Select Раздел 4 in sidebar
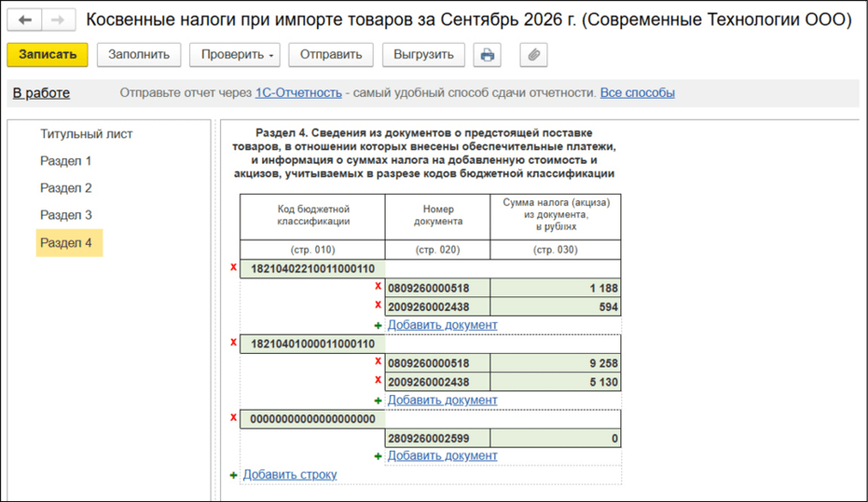 pyautogui.click(x=69, y=242)
